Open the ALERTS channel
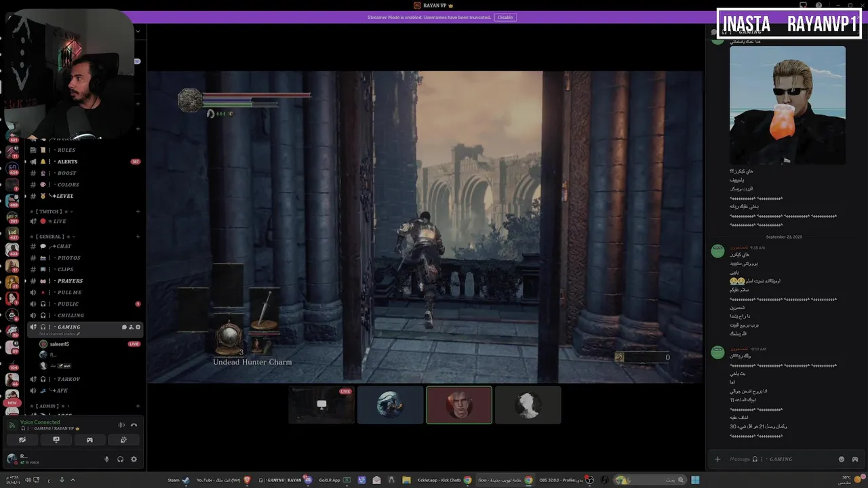868x488 pixels. pyautogui.click(x=85, y=161)
